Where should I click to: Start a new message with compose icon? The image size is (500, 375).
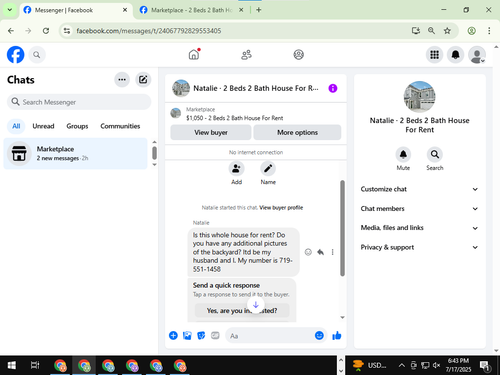pos(143,80)
